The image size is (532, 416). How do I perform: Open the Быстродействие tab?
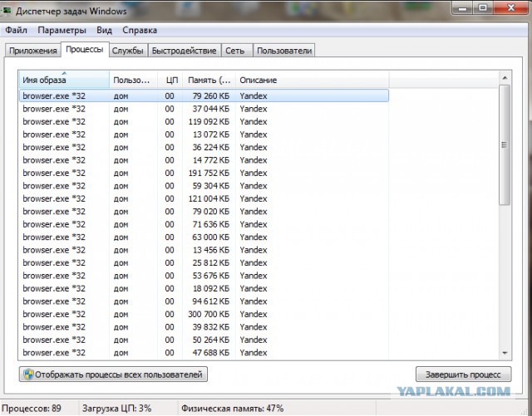pos(184,51)
